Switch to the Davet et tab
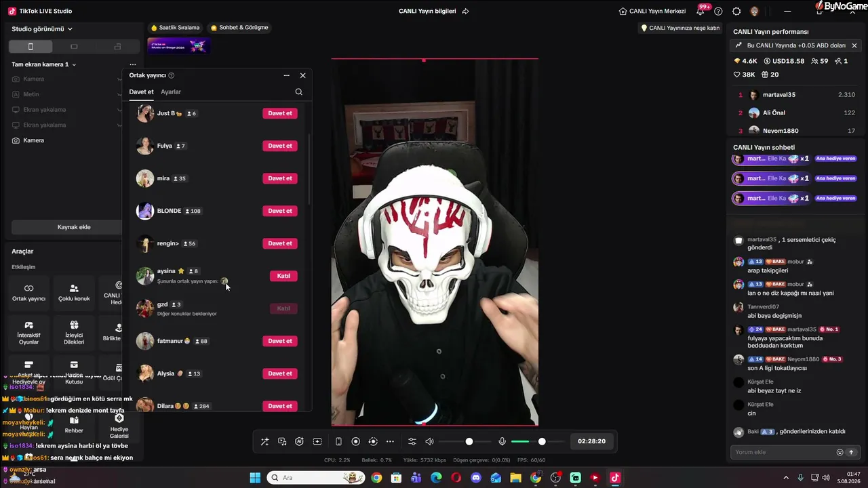The width and height of the screenshot is (868, 488). coord(142,91)
